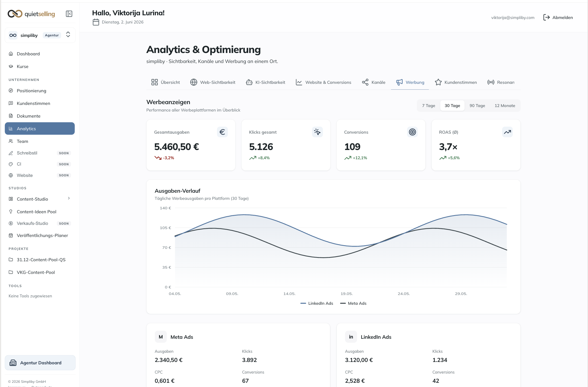Select the 7 Tage time range

[429, 105]
